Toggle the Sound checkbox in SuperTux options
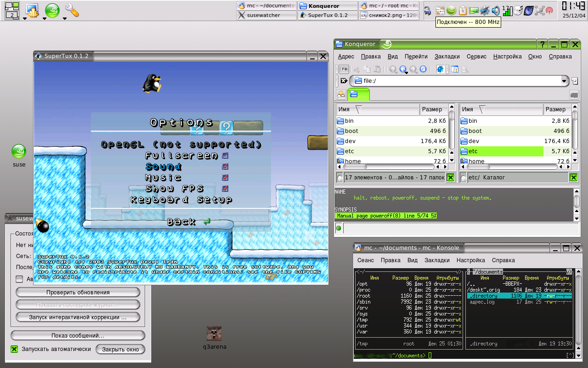 pos(225,167)
